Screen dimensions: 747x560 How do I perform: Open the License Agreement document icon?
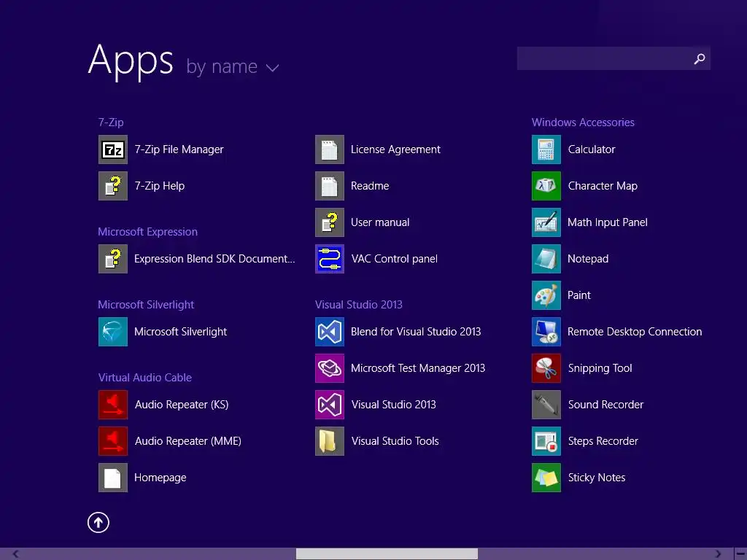click(x=330, y=149)
